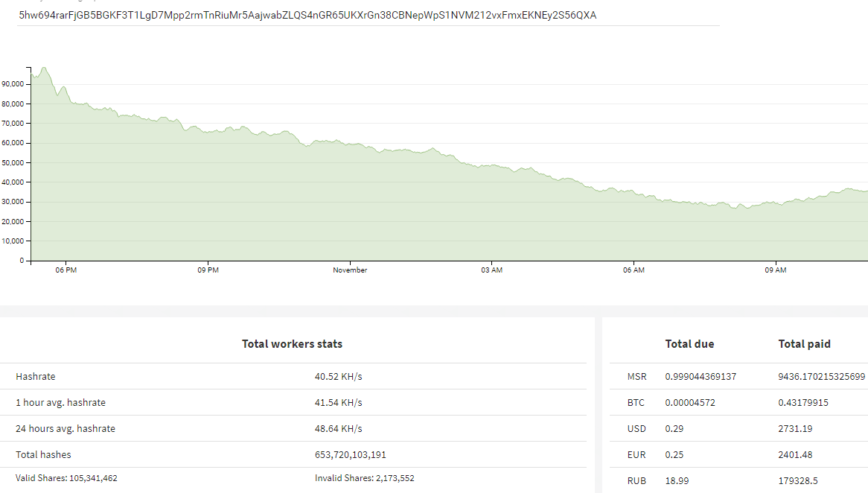868x493 pixels.
Task: Click the Invalid Shares count
Action: [x=395, y=478]
